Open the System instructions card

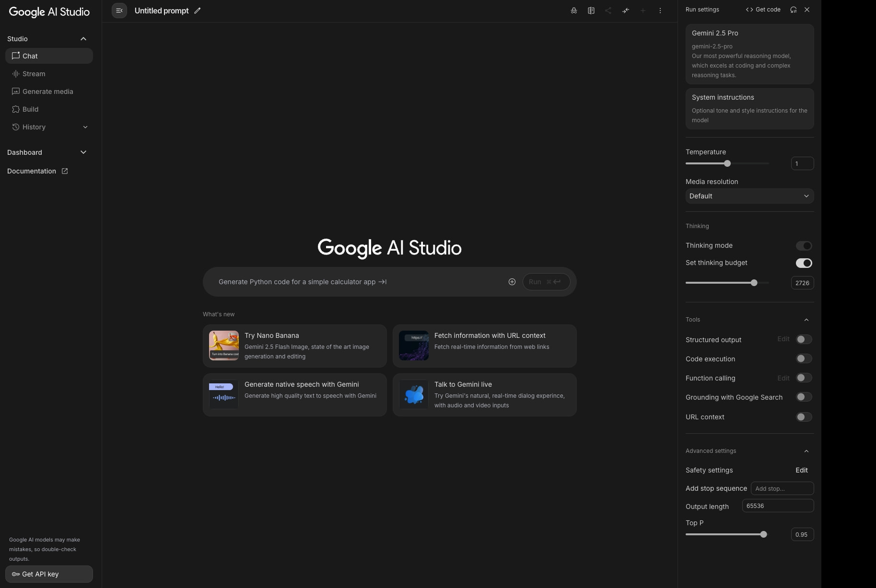point(750,109)
